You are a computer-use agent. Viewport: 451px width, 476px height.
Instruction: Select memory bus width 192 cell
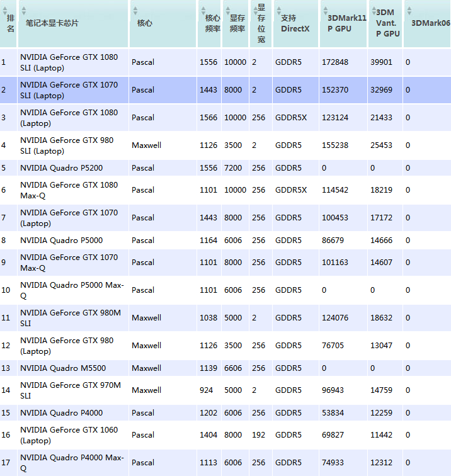(258, 435)
